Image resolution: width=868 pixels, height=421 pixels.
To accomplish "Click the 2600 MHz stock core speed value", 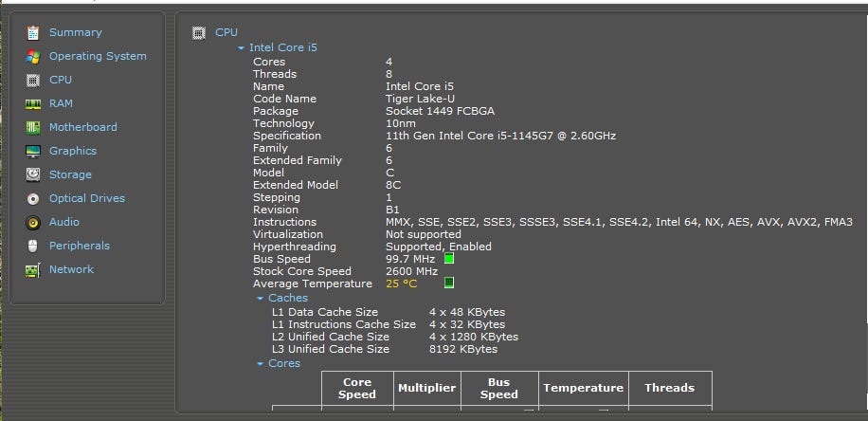I will click(412, 271).
